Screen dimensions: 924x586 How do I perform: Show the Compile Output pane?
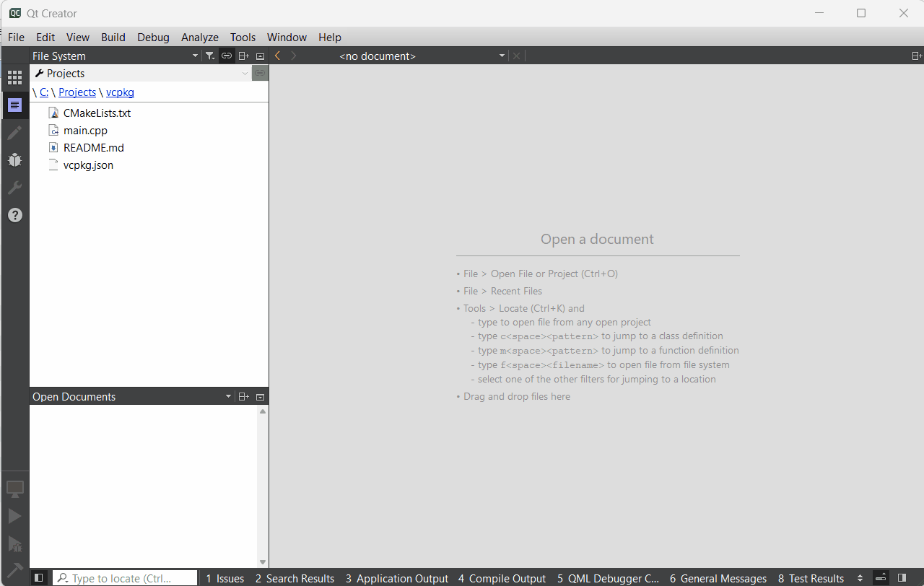tap(502, 578)
